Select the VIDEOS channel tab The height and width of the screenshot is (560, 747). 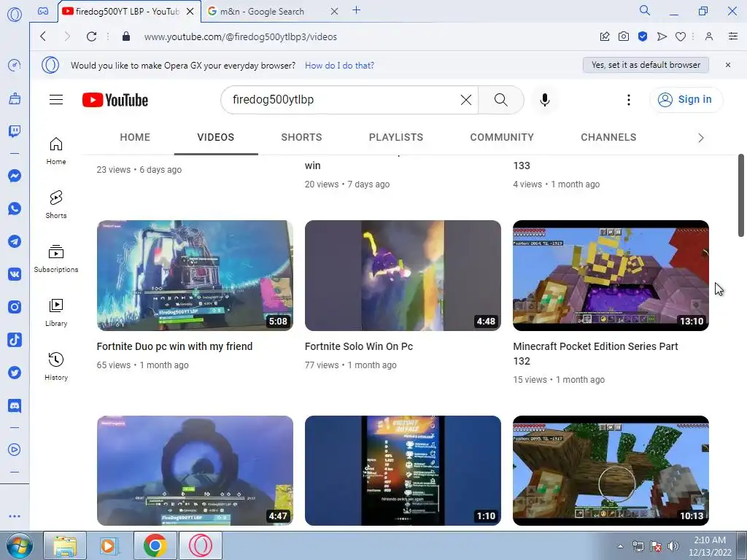coord(216,137)
